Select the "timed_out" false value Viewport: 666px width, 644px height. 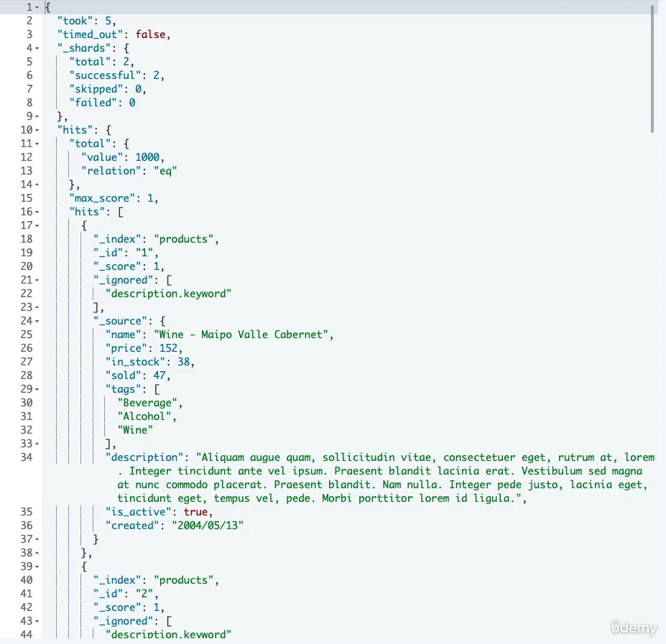[151, 34]
